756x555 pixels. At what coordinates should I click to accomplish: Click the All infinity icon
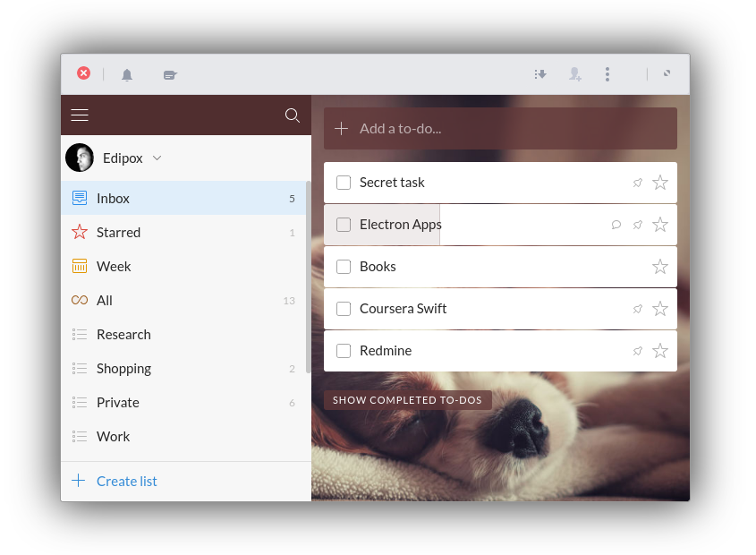pos(80,300)
